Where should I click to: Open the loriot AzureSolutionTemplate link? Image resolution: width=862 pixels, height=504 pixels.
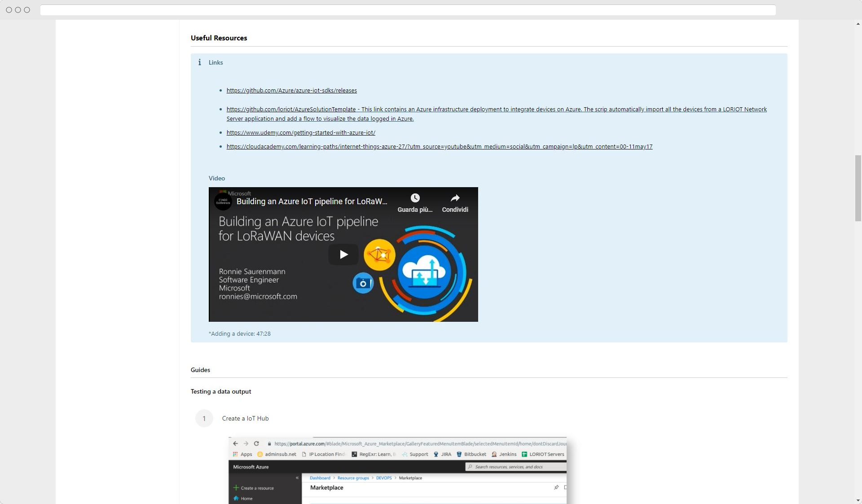[497, 114]
